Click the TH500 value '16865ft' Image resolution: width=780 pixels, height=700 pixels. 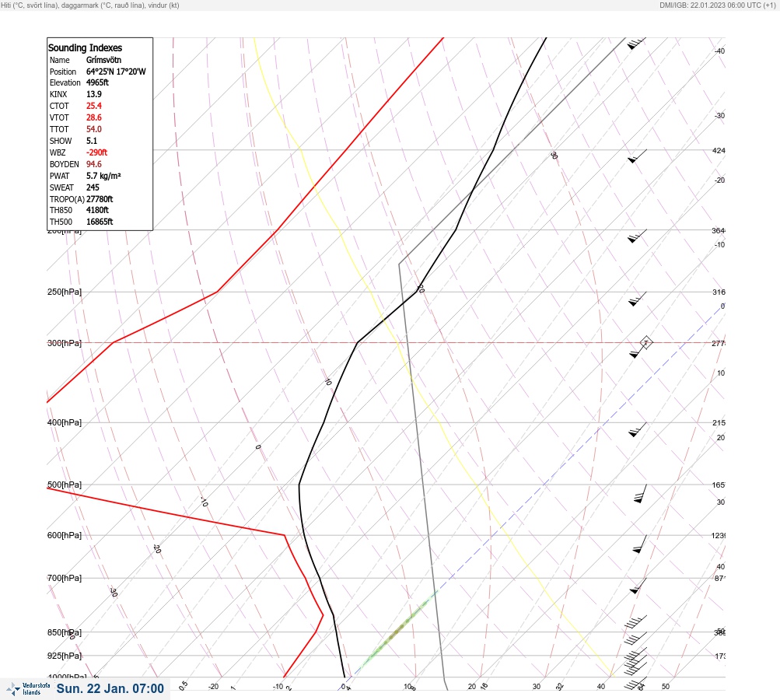coord(100,222)
